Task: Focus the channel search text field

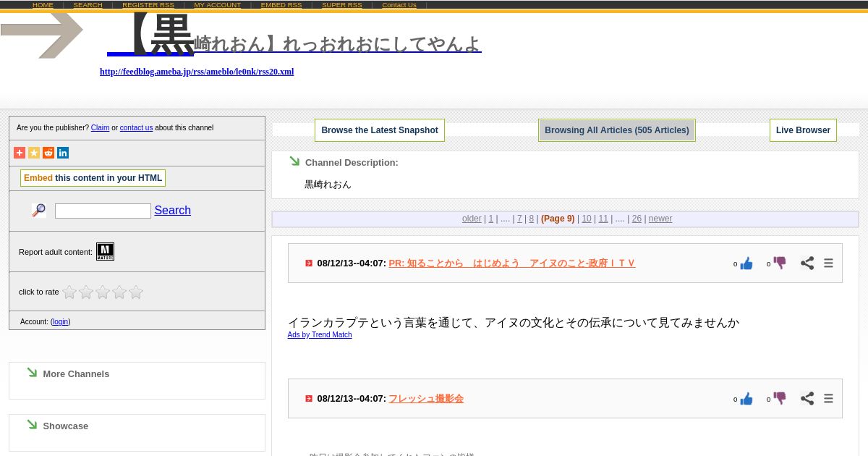Action: point(103,211)
